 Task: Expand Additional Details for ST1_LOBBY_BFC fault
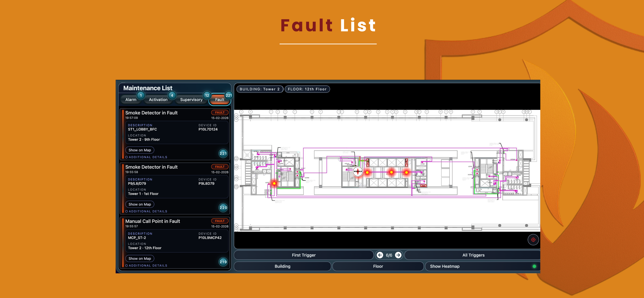pyautogui.click(x=146, y=157)
